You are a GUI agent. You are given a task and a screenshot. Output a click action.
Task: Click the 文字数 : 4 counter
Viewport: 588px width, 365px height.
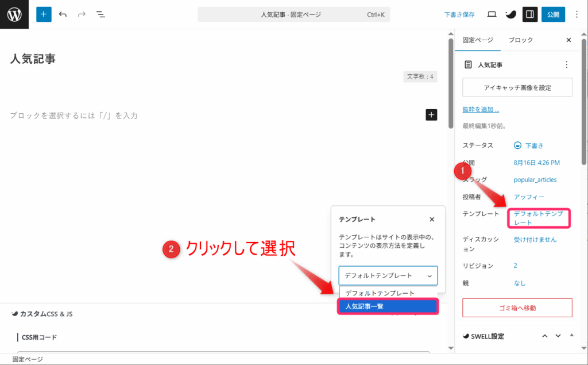click(x=420, y=76)
